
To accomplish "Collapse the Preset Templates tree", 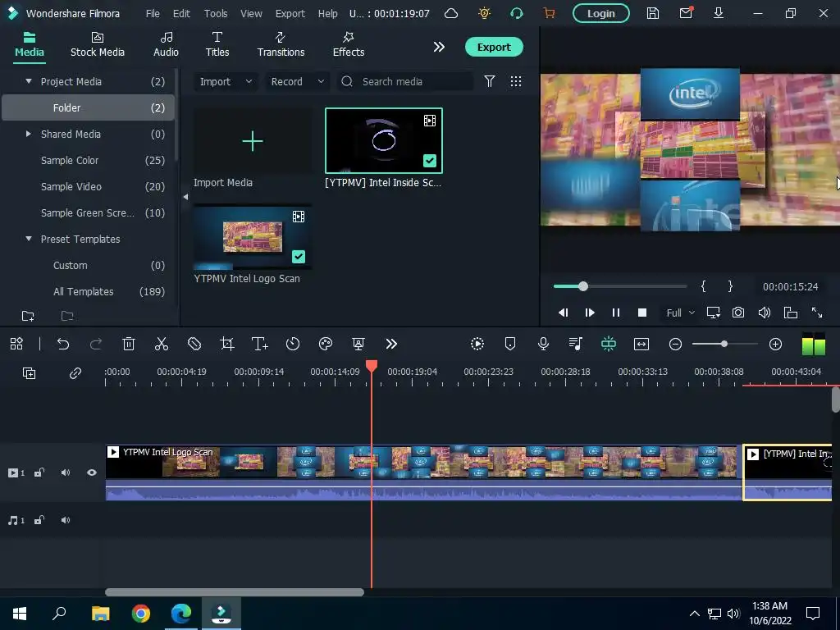I will tap(29, 239).
